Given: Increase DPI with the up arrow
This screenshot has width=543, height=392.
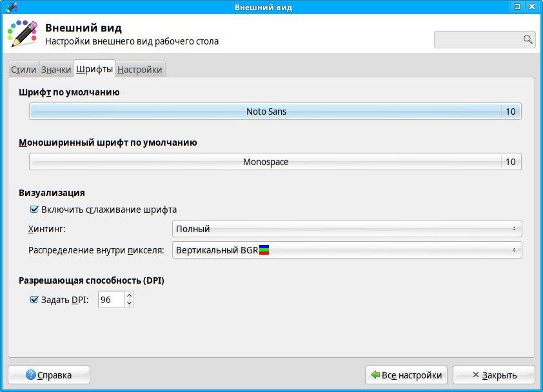Looking at the screenshot, I should click(129, 295).
